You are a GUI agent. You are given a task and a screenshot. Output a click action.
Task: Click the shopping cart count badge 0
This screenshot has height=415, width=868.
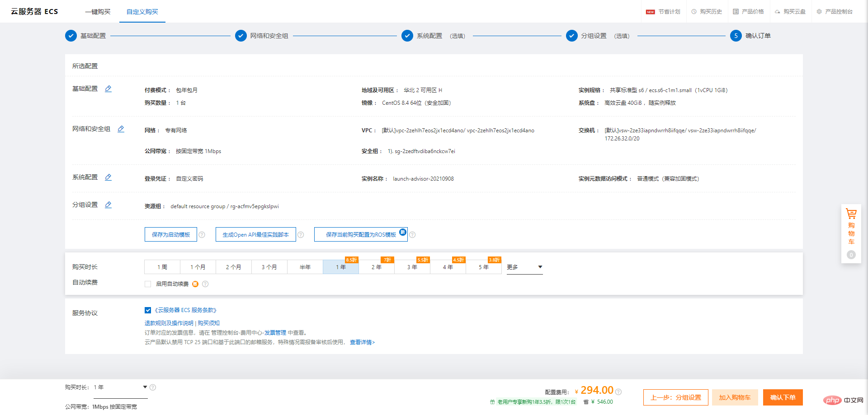point(851,255)
